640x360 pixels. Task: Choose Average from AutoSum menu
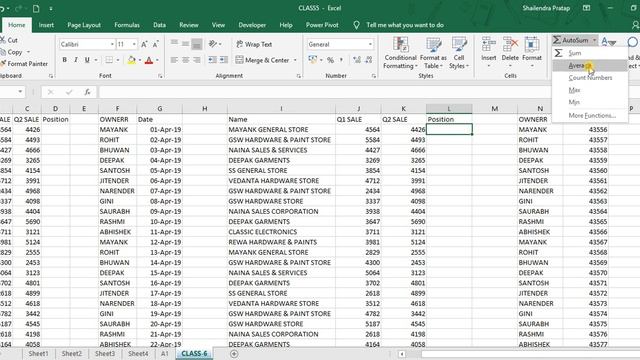[x=590, y=66]
